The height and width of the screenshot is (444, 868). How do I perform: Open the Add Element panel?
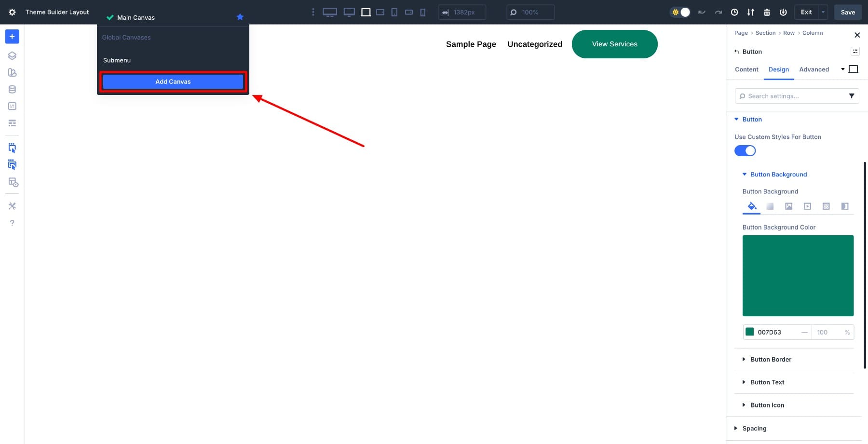coord(12,36)
